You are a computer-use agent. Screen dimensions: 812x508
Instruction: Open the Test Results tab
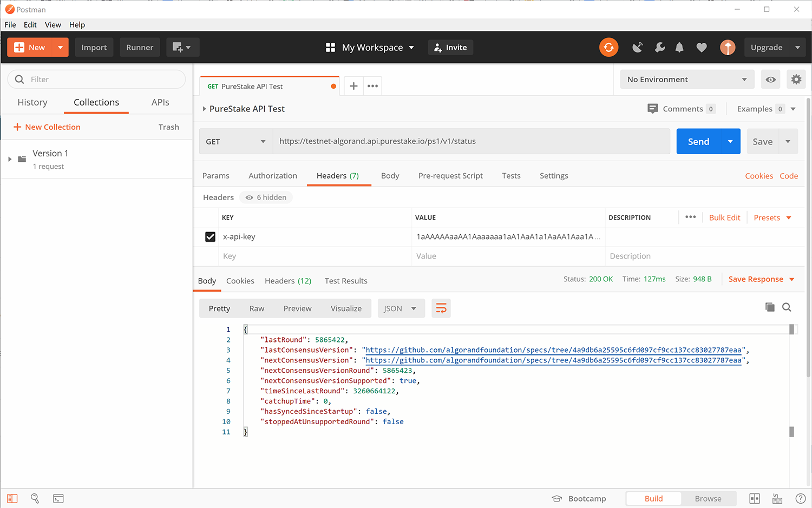(346, 281)
